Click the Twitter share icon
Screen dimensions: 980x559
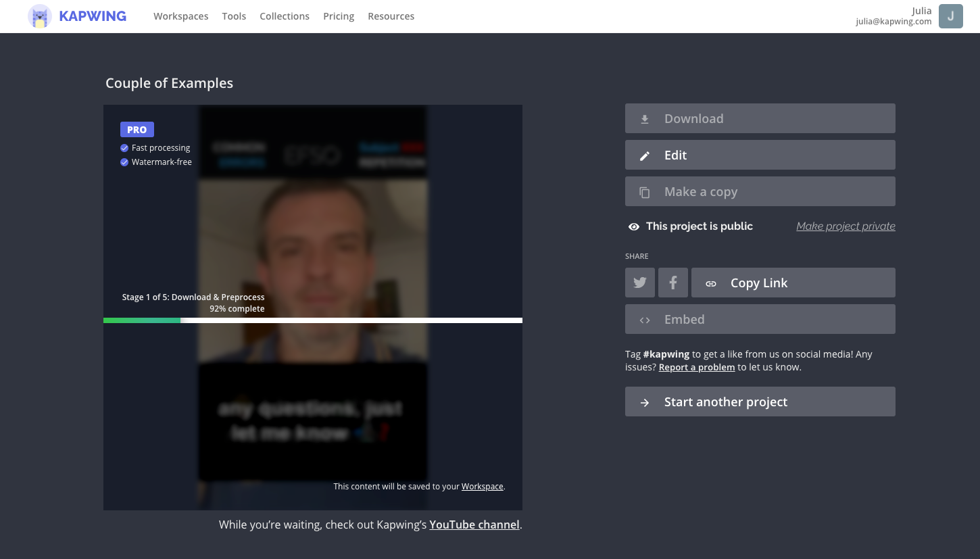[x=639, y=283]
